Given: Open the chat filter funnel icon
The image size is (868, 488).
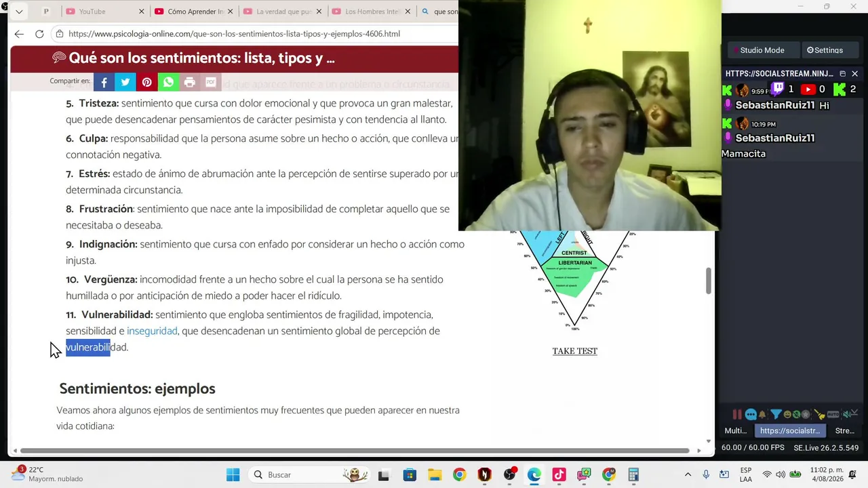Looking at the screenshot, I should tap(776, 414).
